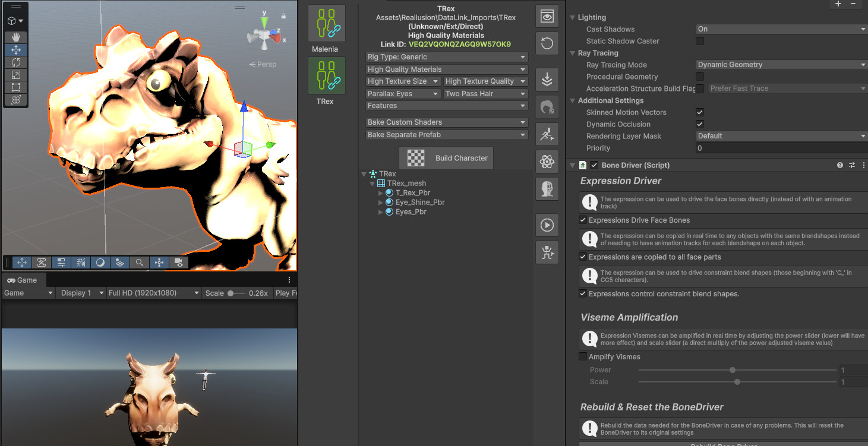
Task: Click the play animation icon button
Action: click(547, 225)
